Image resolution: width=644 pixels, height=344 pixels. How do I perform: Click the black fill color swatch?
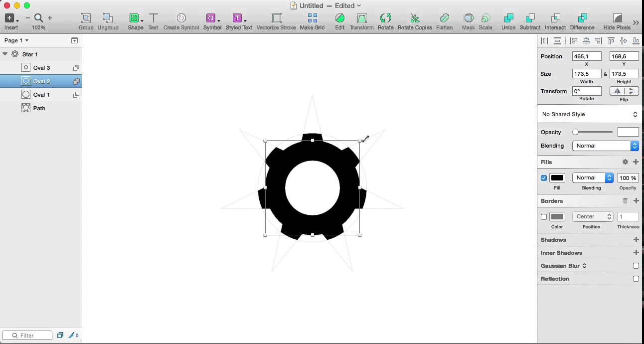coord(557,177)
